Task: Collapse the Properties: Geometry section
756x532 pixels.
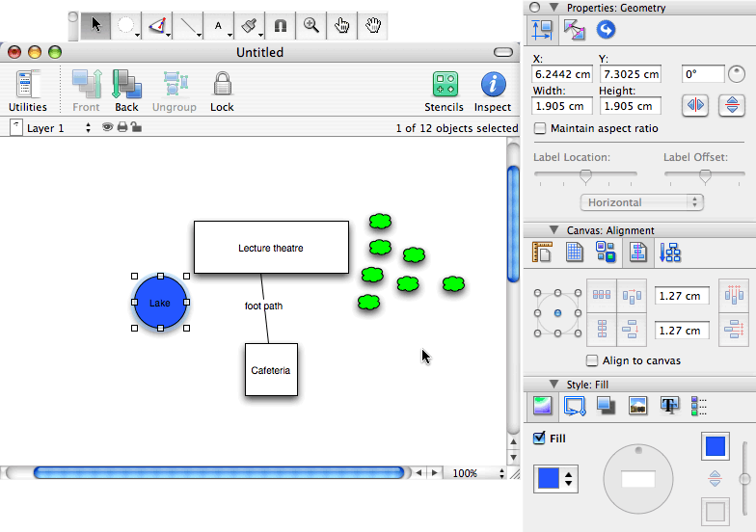Action: click(x=553, y=8)
